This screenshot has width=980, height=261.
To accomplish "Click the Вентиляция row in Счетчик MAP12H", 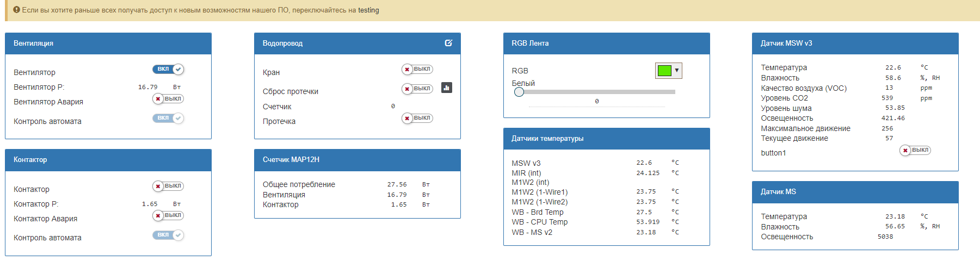I will point(358,195).
